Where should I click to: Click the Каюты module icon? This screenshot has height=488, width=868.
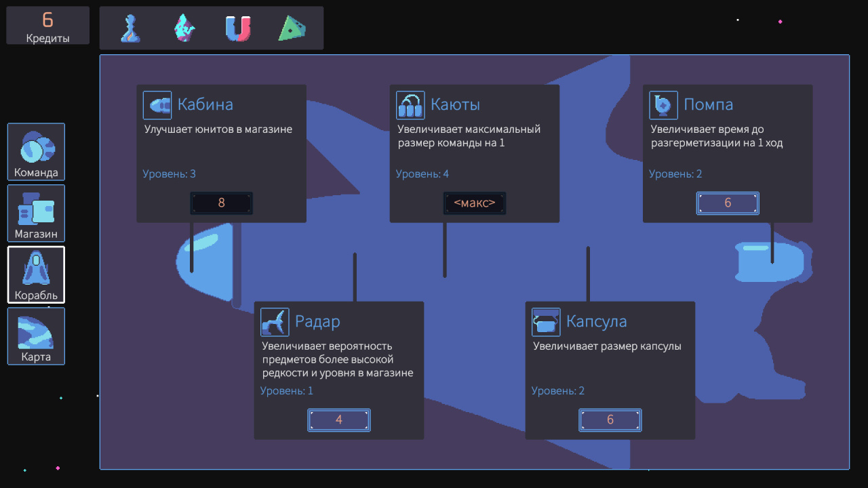click(410, 105)
